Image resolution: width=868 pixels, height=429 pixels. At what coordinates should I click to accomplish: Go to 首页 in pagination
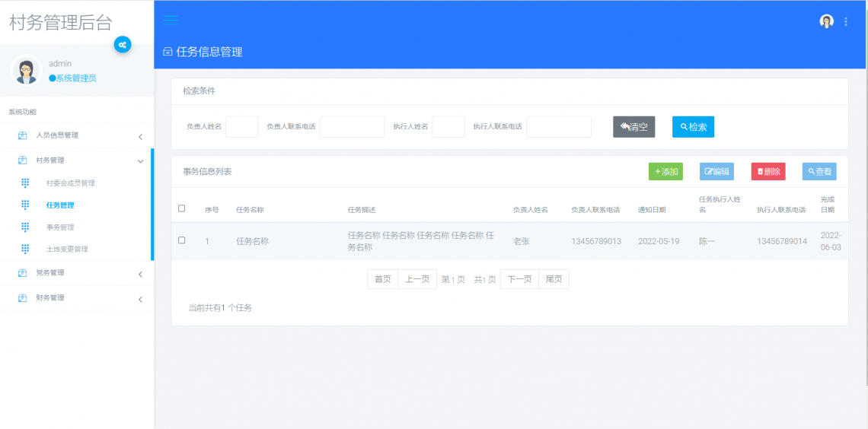(383, 279)
